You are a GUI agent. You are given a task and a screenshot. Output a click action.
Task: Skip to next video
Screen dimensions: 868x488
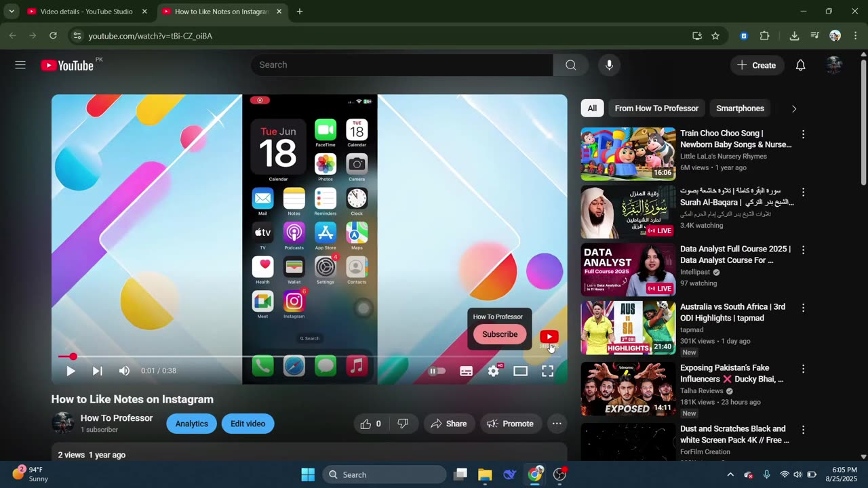(x=97, y=371)
